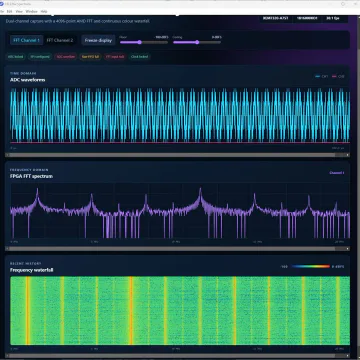Open the Window menu

pyautogui.click(x=31, y=11)
